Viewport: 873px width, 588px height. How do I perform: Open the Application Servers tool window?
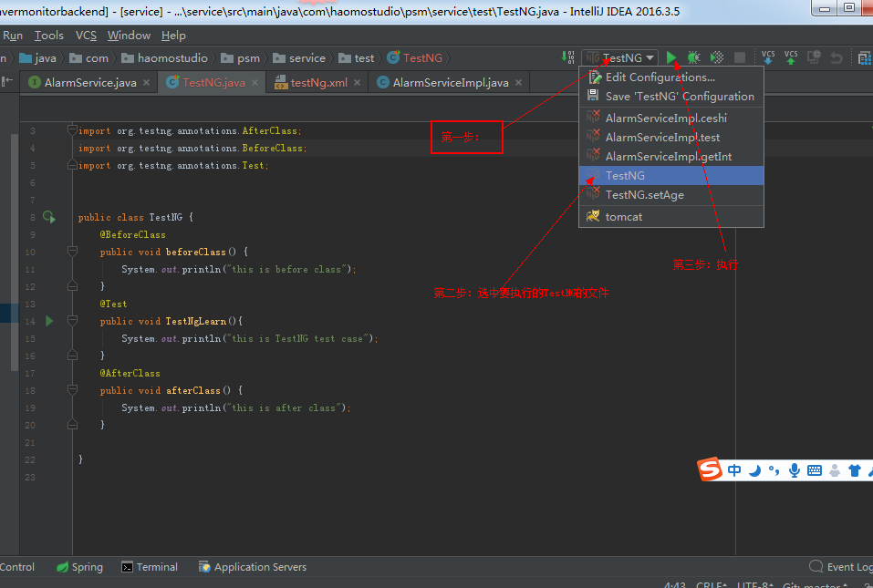coord(253,567)
